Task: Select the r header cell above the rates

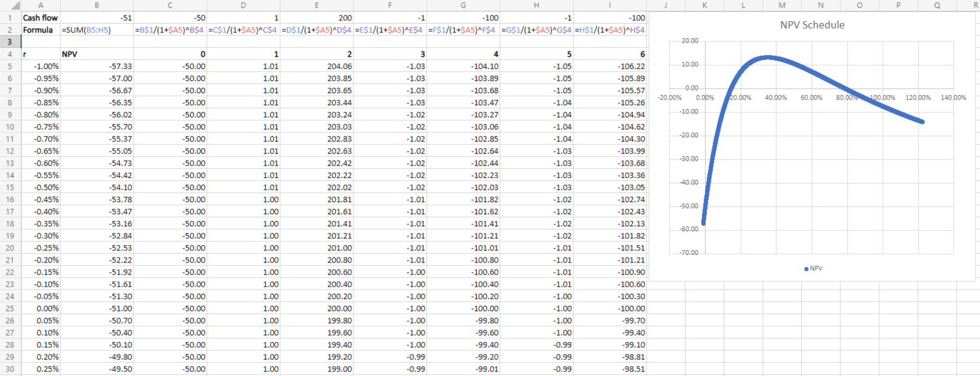Action: coord(40,54)
